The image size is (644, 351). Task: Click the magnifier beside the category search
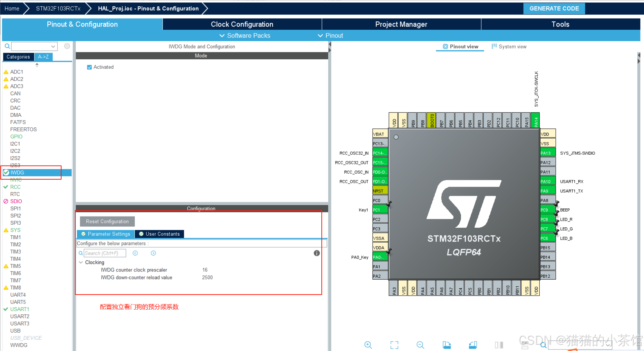[x=7, y=46]
